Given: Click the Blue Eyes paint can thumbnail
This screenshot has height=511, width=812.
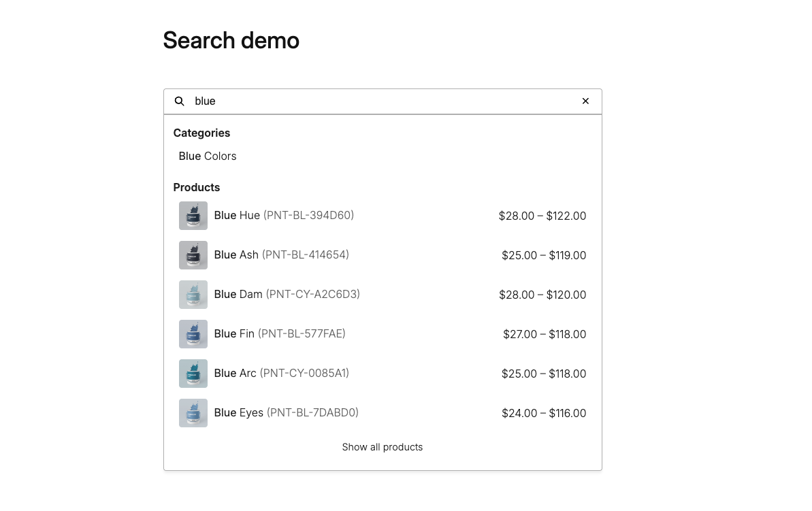Looking at the screenshot, I should (193, 413).
